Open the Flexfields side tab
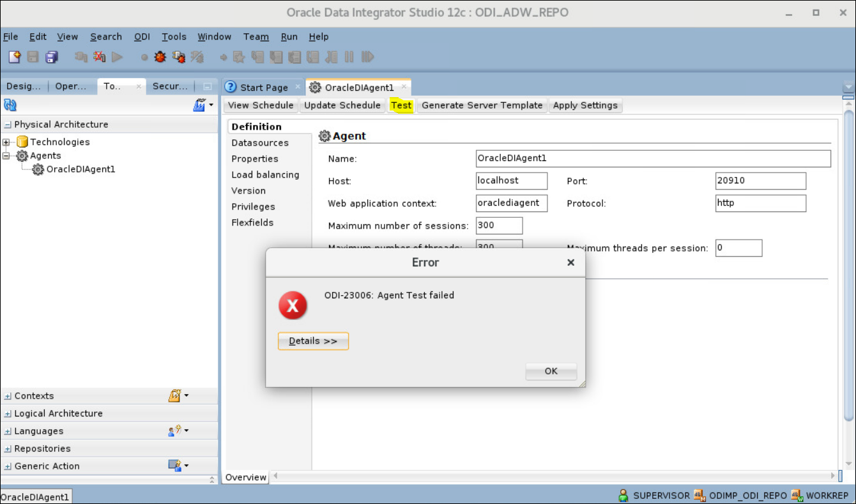This screenshot has width=856, height=504. pyautogui.click(x=252, y=222)
